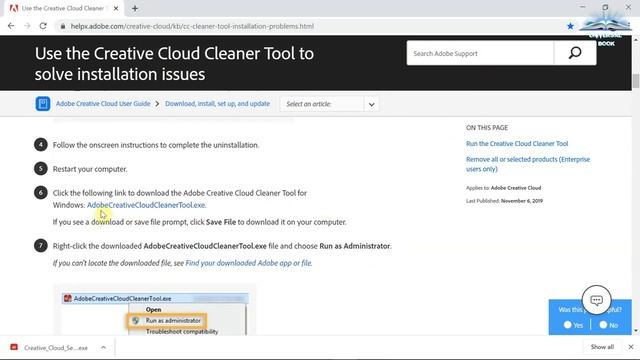Screen dimensions: 640x360
Task: Click the Creative_Cloud_Se...exe downloaded file
Action: click(56, 348)
